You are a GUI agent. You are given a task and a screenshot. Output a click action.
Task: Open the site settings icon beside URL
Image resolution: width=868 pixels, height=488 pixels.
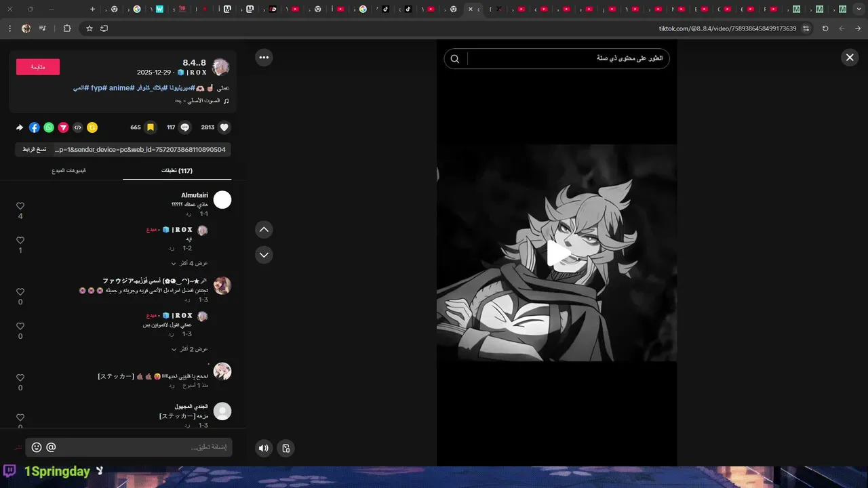806,28
